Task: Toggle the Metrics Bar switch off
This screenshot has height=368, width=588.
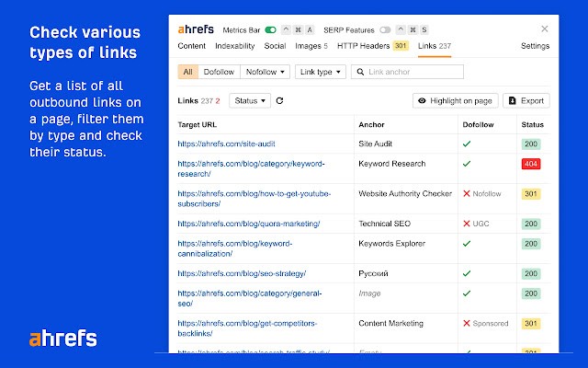Action: point(270,30)
